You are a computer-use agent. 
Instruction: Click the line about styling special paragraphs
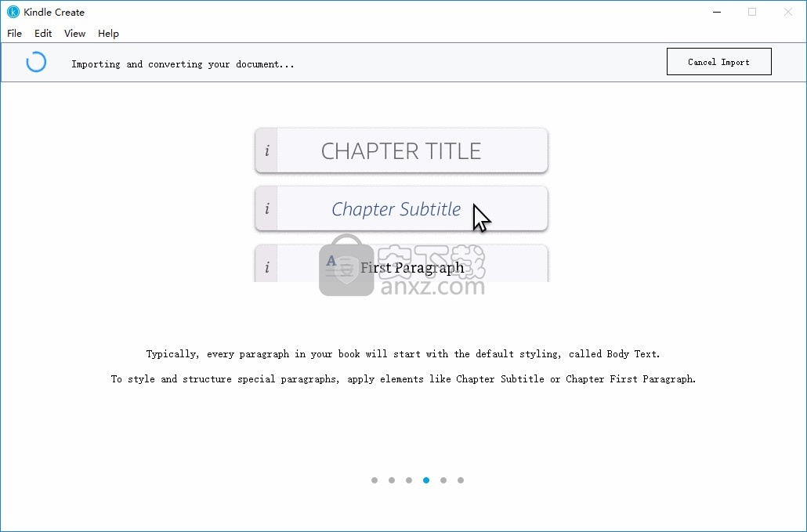click(403, 379)
